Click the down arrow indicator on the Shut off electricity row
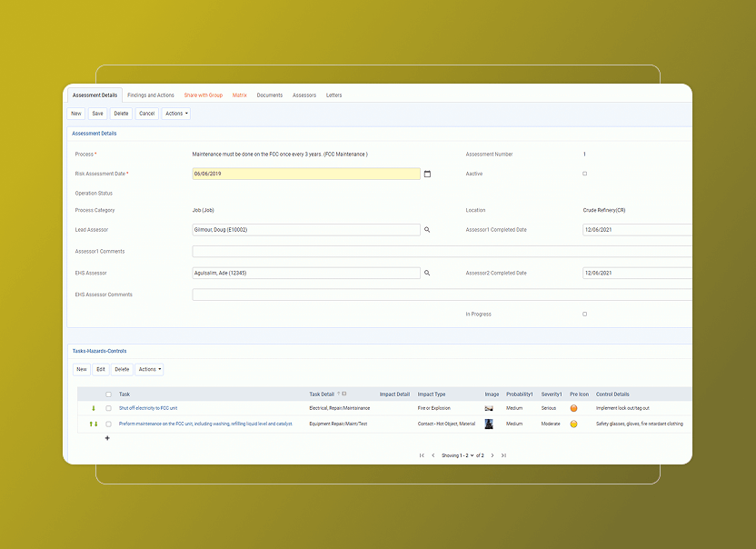This screenshot has height=549, width=756. 94,408
